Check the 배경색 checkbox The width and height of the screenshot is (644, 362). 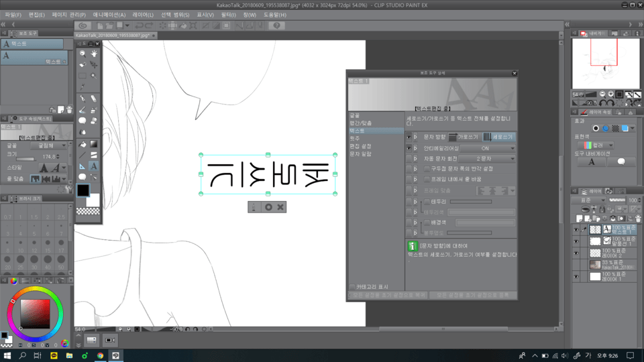427,223
